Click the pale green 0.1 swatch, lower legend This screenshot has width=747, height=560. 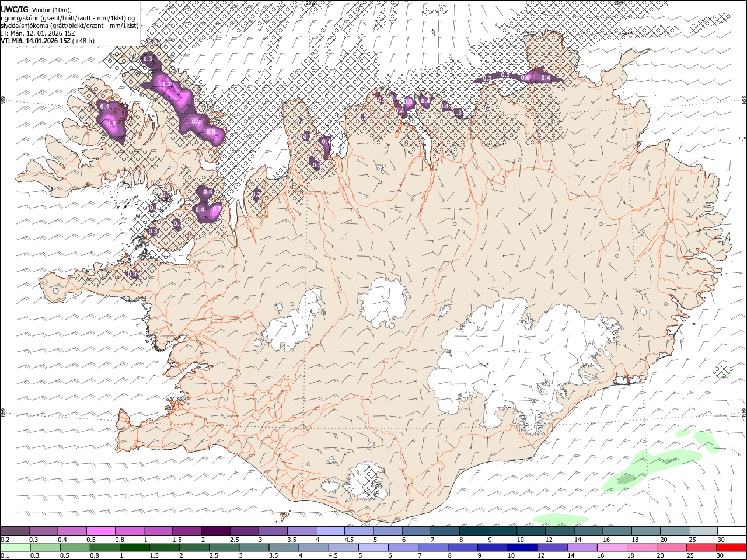pos(15,547)
